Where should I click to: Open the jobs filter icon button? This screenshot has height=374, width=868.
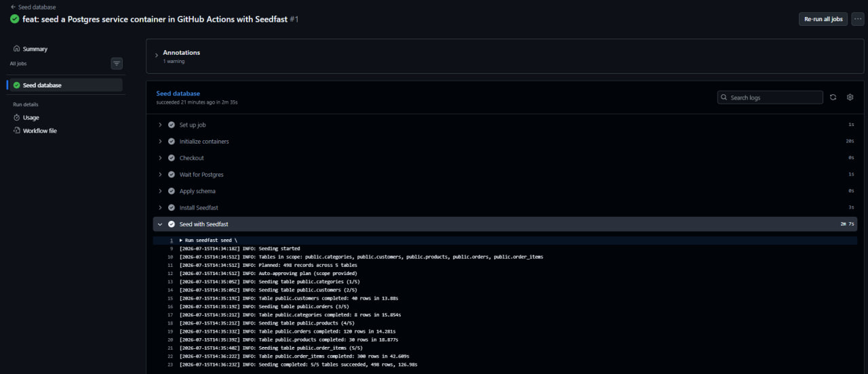[117, 64]
